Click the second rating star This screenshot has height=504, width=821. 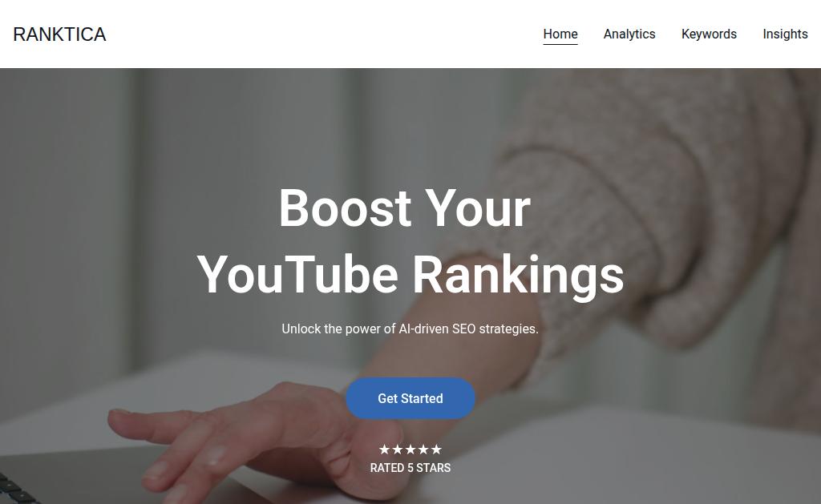398,449
